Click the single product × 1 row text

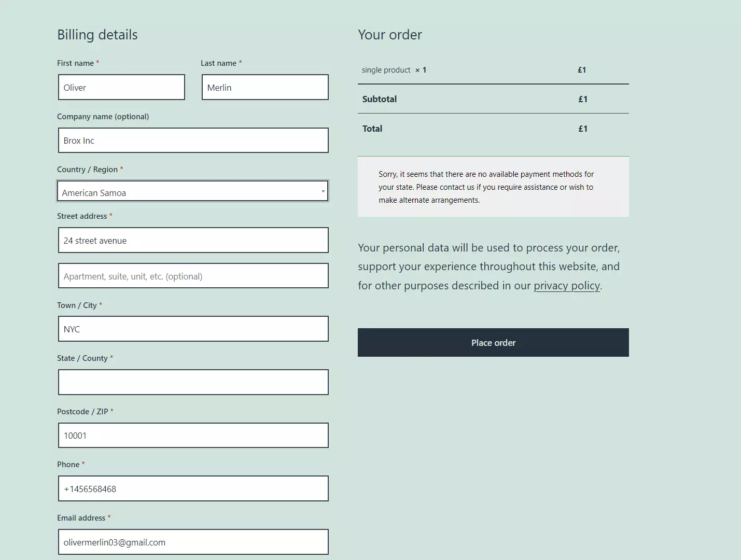[x=394, y=70]
